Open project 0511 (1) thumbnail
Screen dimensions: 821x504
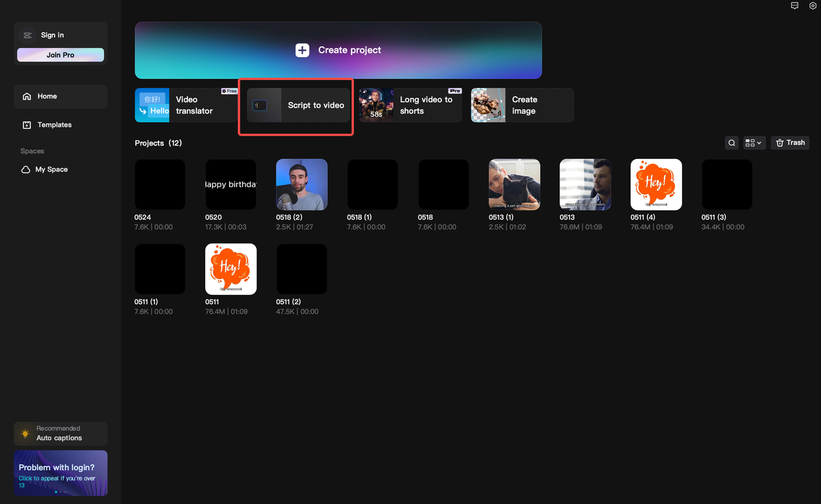point(160,269)
